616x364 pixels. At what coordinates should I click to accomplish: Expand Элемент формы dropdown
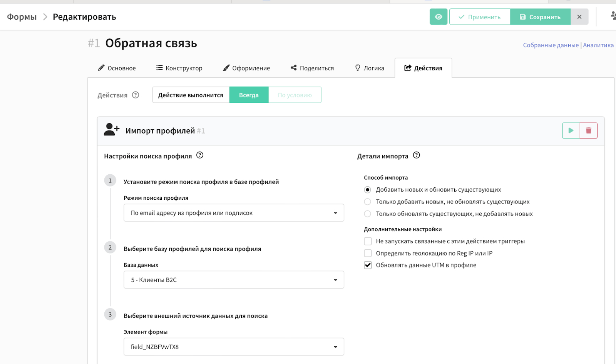point(234,347)
